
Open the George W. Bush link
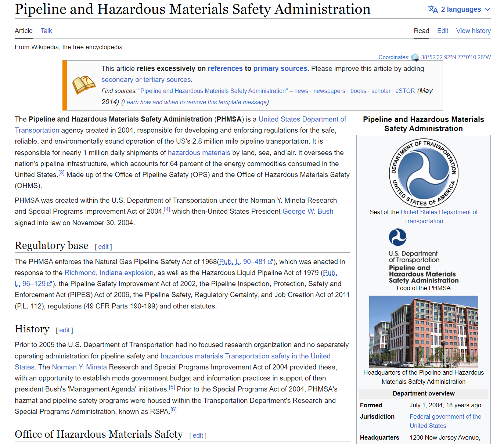308,212
